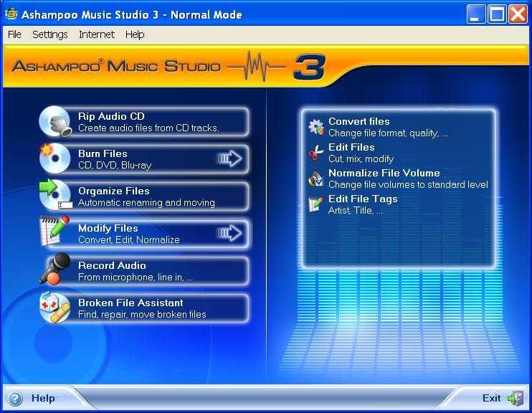Open the File menu
This screenshot has width=532, height=413.
[x=14, y=34]
